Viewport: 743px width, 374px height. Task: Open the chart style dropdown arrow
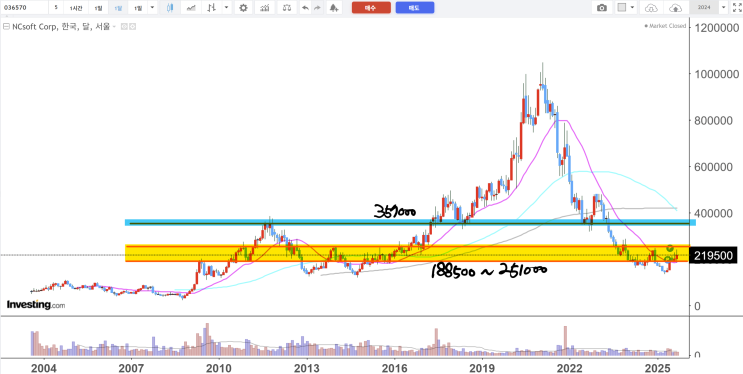[227, 8]
